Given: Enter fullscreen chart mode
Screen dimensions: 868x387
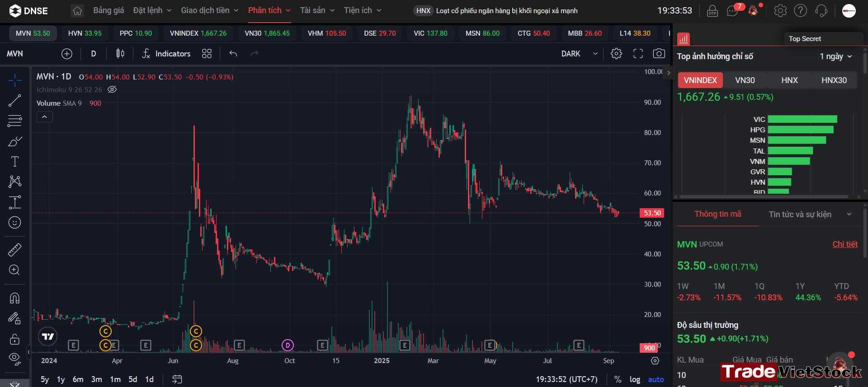Looking at the screenshot, I should [x=638, y=54].
